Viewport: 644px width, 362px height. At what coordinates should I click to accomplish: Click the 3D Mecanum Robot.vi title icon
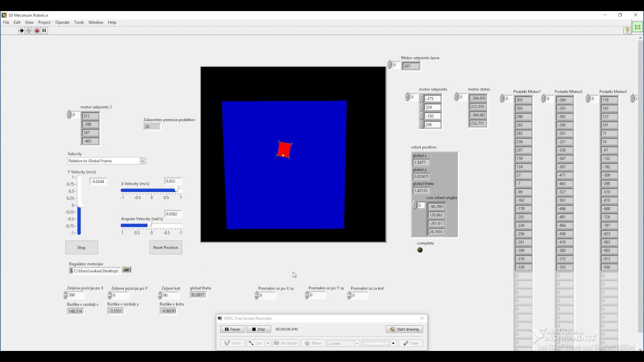click(x=4, y=15)
